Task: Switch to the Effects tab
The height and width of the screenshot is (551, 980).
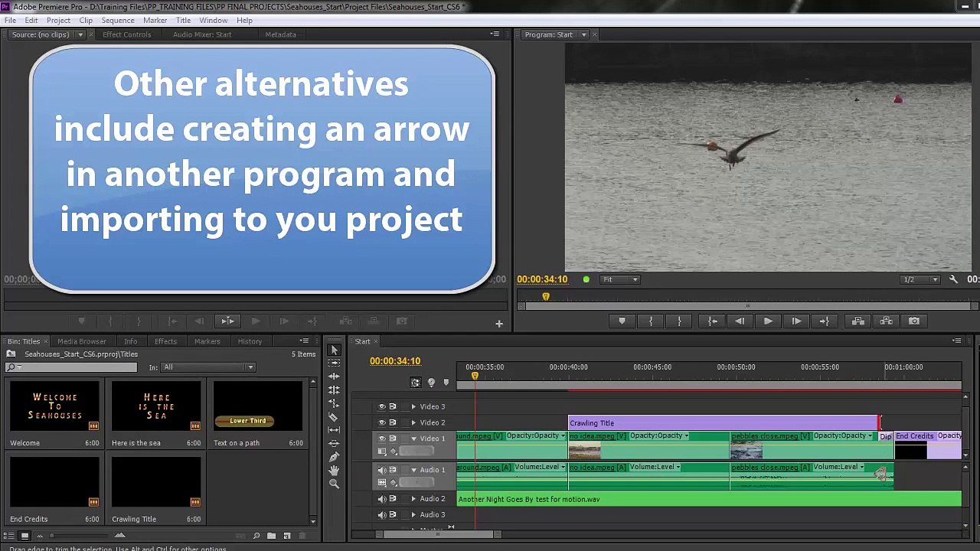Action: (x=165, y=341)
